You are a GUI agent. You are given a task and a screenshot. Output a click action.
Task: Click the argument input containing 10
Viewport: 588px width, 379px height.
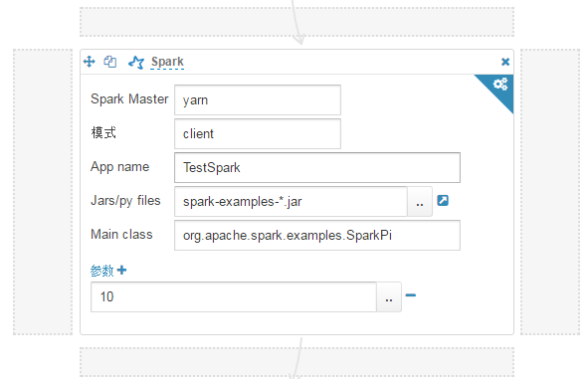(234, 296)
